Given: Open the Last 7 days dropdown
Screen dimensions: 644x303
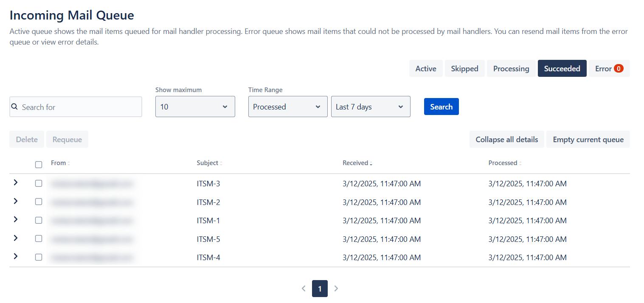Looking at the screenshot, I should click(x=370, y=107).
